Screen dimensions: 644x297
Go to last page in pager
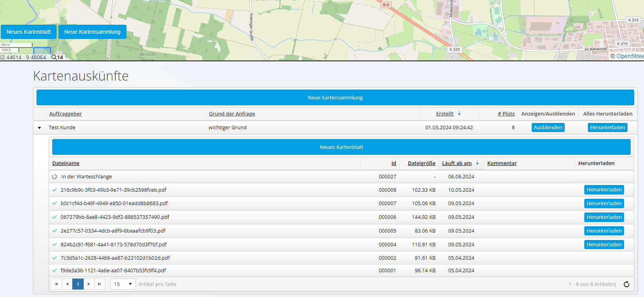pos(99,284)
